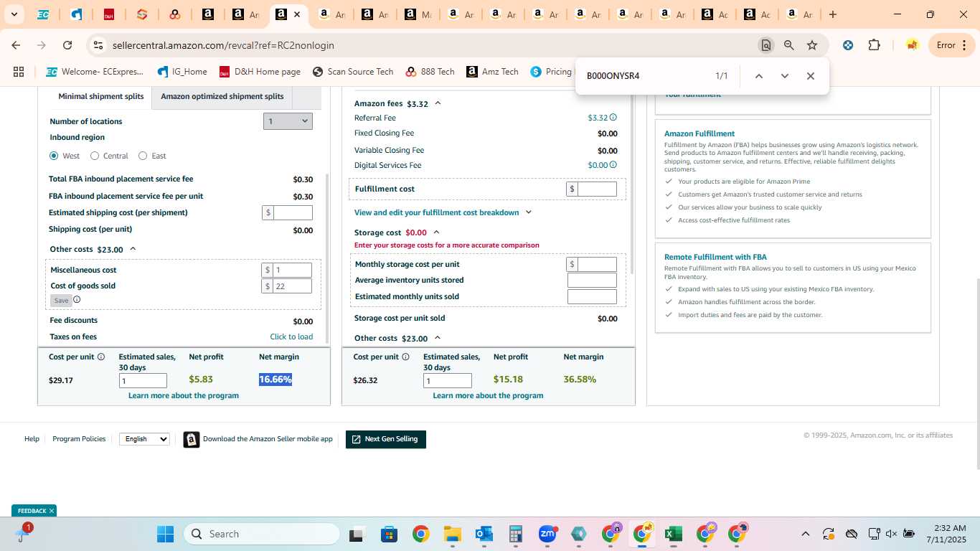Collapse the left Other costs $23.00 section

click(x=133, y=249)
